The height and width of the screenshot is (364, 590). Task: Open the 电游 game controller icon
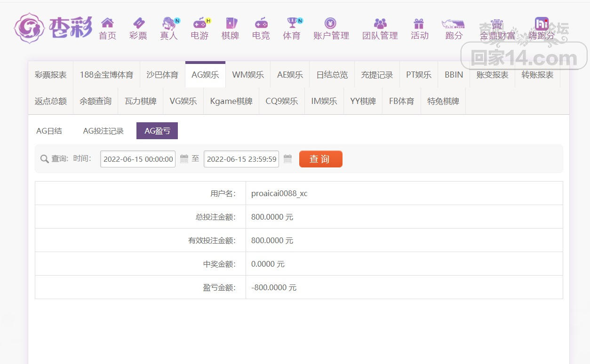pos(199,23)
